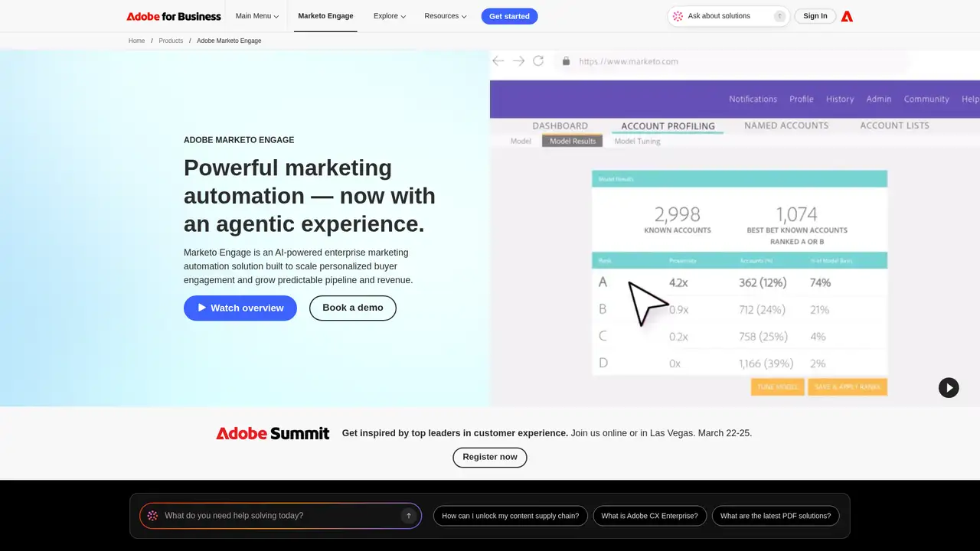The image size is (980, 551).
Task: Focus the 'What do you need help solving today?' field
Action: click(x=280, y=516)
